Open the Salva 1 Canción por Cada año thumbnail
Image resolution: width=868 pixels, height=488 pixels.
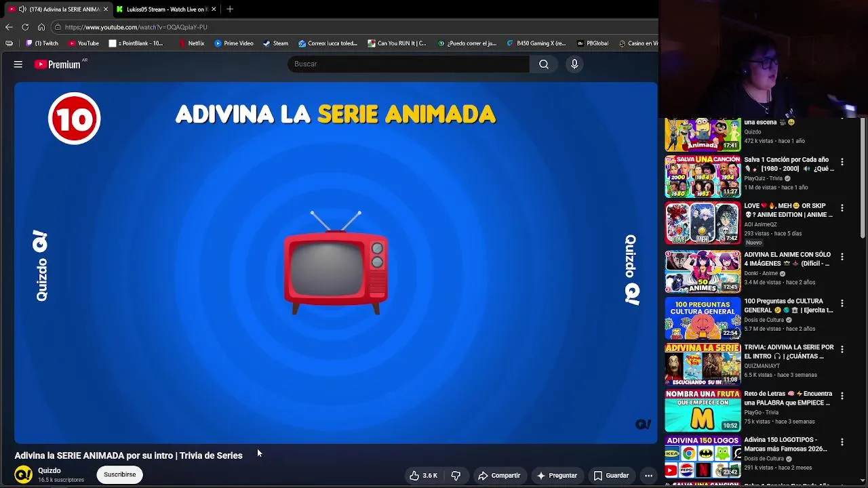pyautogui.click(x=703, y=177)
